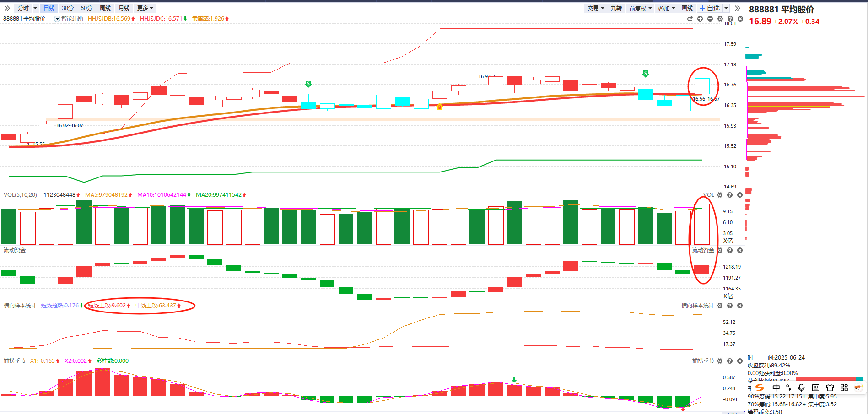Close the 捕捞季节 indicator panel
Image resolution: width=868 pixels, height=414 pixels.
point(740,361)
